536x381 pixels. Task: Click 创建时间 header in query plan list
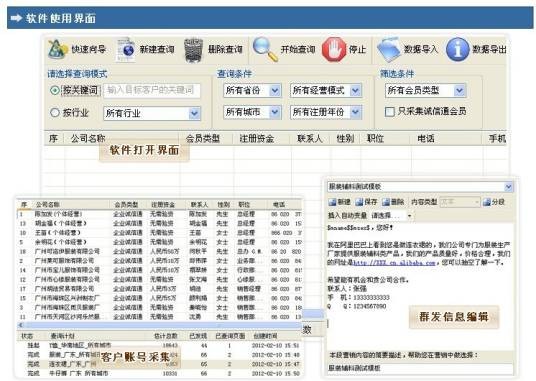point(265,336)
